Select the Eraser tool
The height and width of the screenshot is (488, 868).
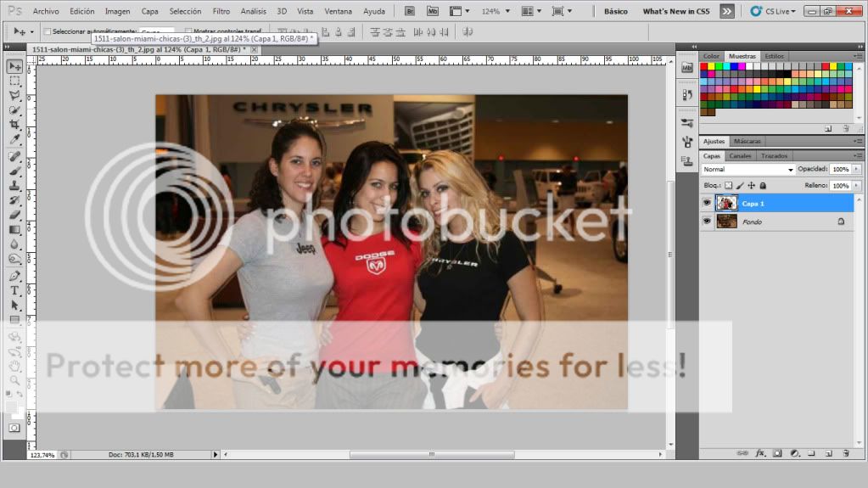(x=15, y=215)
